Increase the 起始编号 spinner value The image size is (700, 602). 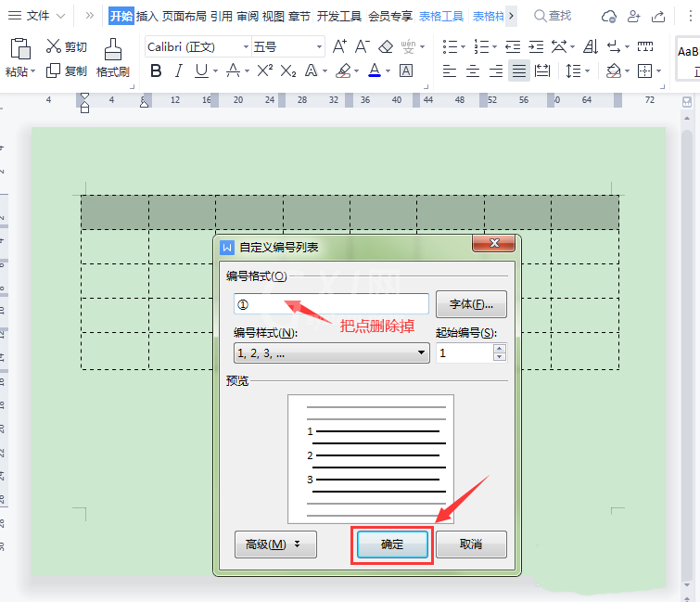pos(500,349)
